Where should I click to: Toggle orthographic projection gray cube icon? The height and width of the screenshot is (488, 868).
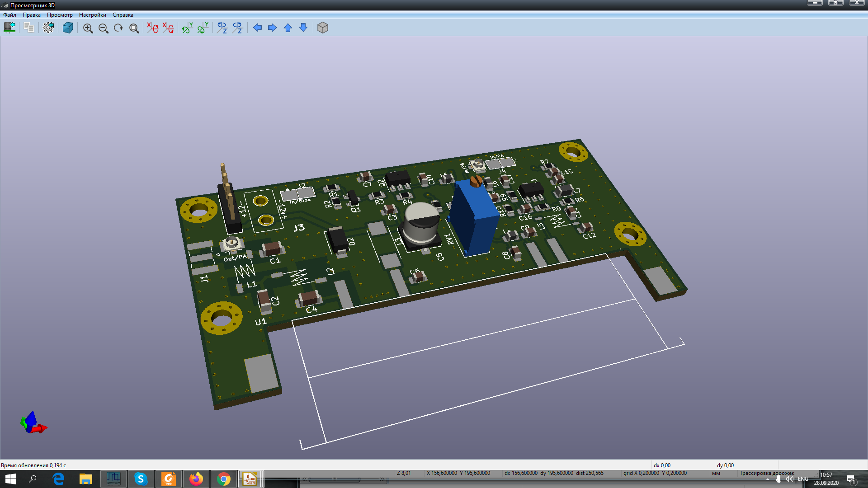(x=322, y=28)
